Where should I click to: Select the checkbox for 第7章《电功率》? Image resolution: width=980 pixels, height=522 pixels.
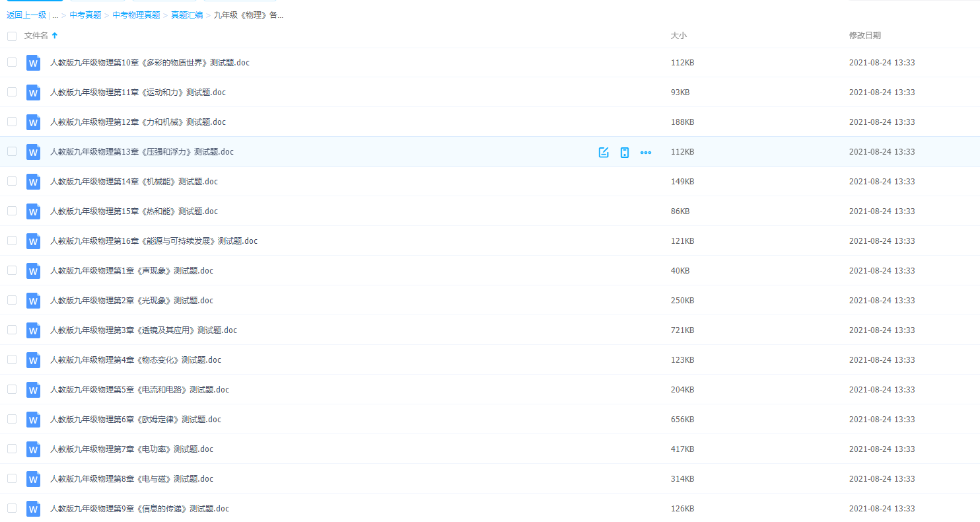click(12, 449)
